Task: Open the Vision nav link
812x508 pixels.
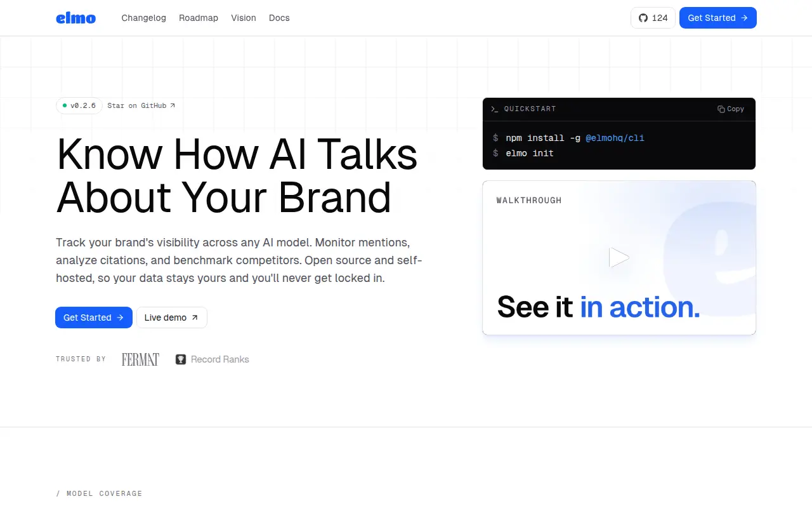Action: (244, 18)
